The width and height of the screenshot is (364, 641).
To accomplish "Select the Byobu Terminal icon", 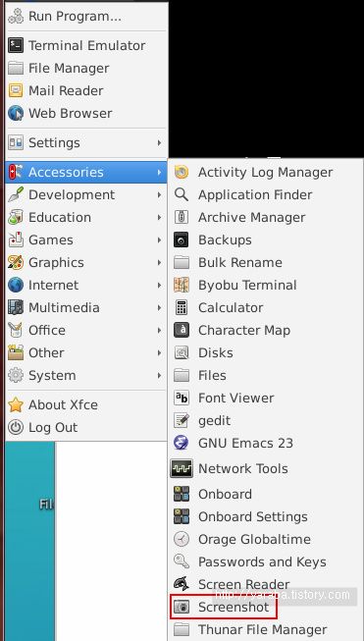I will [181, 285].
